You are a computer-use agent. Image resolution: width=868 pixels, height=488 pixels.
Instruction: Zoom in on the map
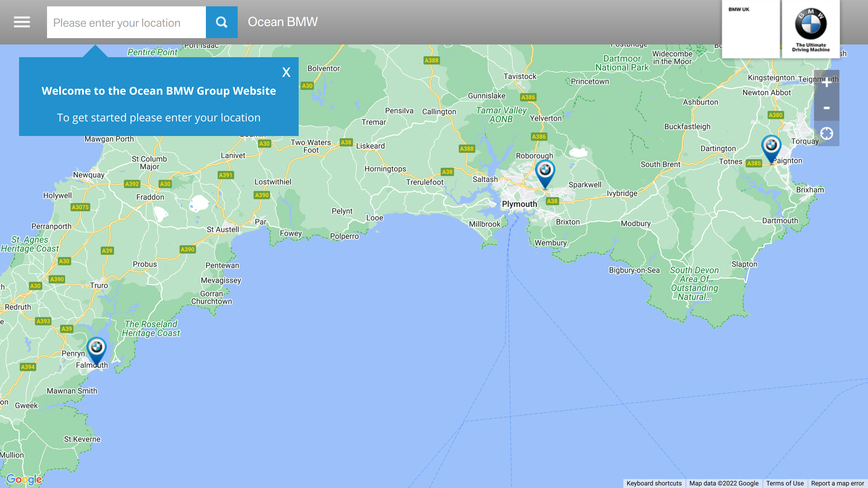(827, 83)
